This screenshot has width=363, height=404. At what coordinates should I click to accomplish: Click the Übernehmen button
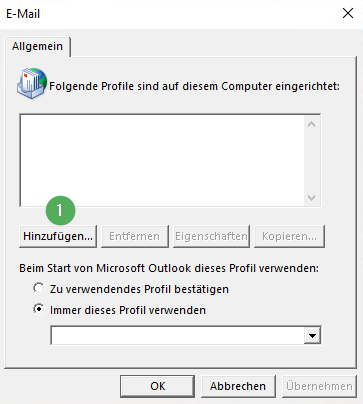coord(319,386)
